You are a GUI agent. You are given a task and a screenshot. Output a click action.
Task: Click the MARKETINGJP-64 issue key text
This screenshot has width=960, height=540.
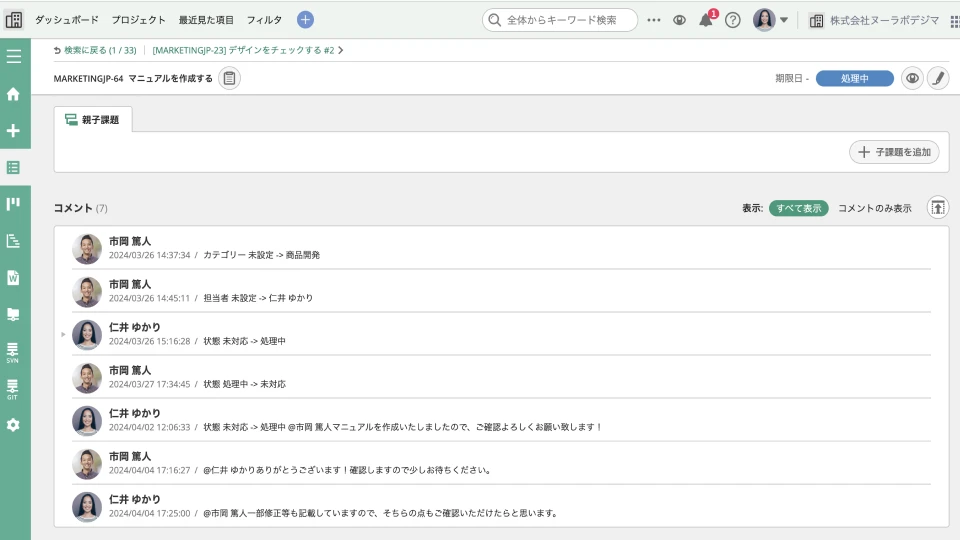pos(88,78)
